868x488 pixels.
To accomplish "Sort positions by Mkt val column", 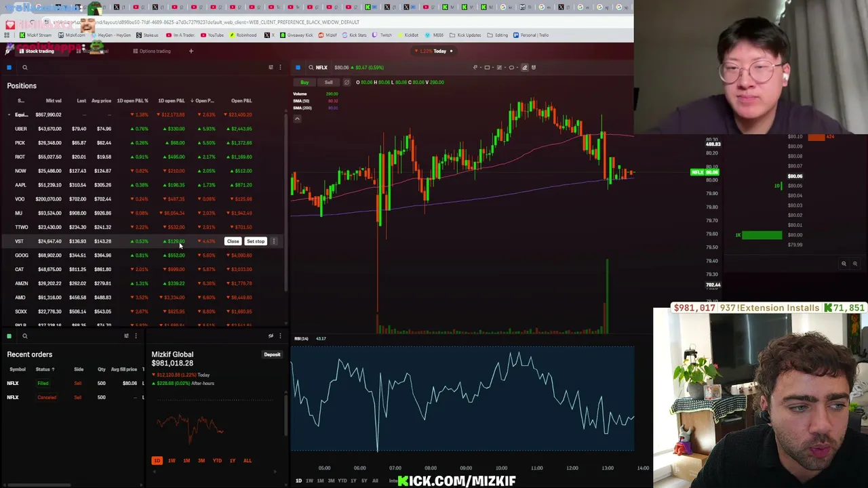I will 53,100.
